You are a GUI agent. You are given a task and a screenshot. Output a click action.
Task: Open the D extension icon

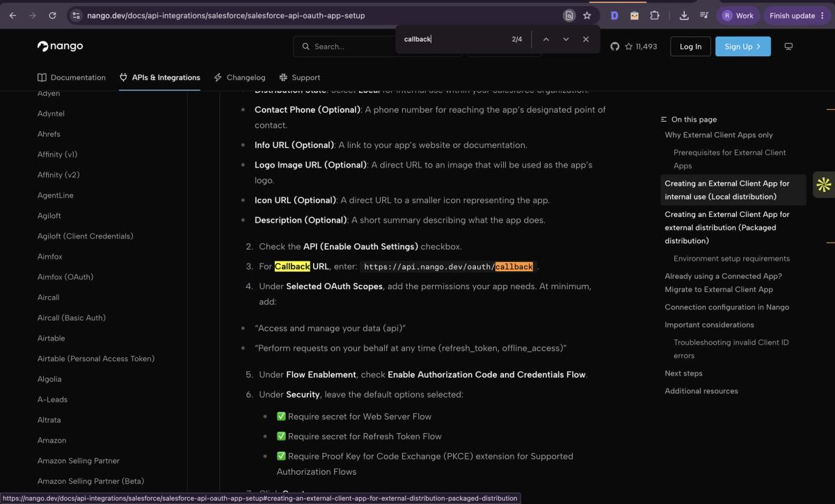[614, 15]
